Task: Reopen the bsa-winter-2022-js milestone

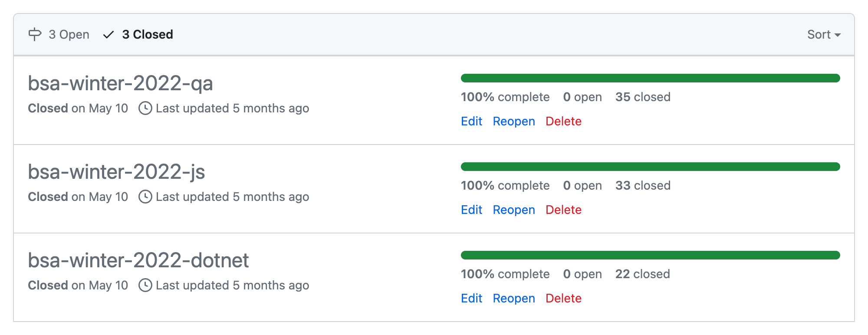Action: coord(514,210)
